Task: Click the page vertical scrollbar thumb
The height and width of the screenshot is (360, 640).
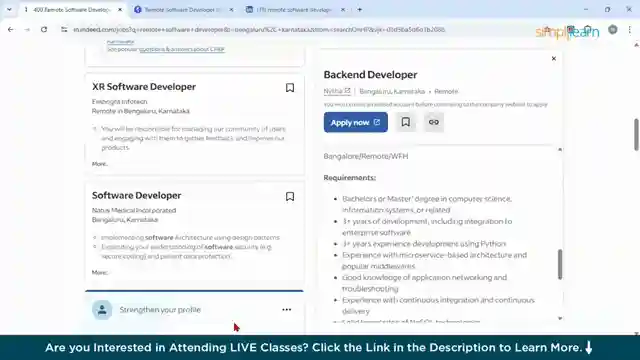Action: click(x=636, y=135)
